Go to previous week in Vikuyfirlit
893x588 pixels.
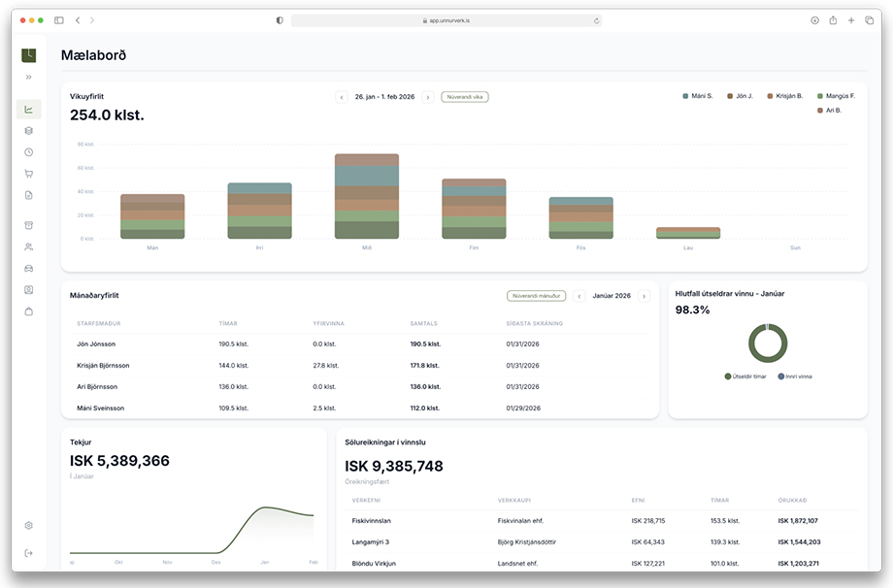click(342, 97)
